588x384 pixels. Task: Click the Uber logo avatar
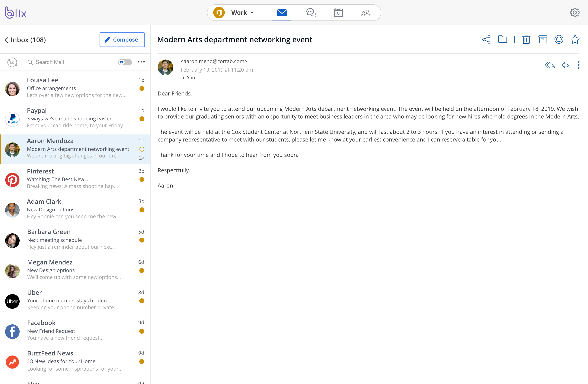(x=12, y=301)
